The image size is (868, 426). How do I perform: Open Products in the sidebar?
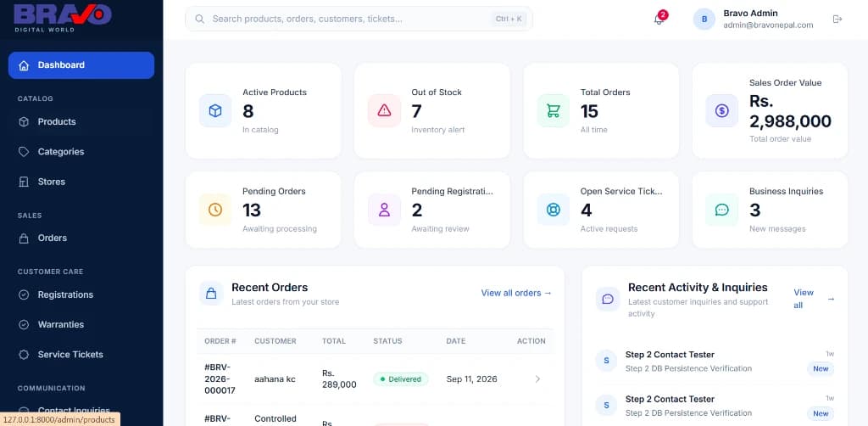[x=81, y=122]
